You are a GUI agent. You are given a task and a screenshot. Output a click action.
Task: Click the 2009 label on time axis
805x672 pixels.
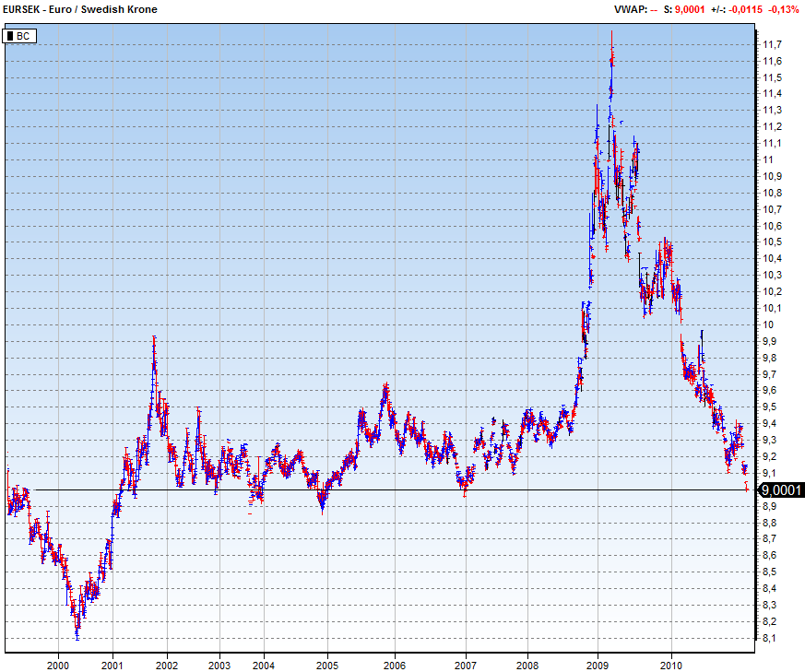[x=598, y=664]
